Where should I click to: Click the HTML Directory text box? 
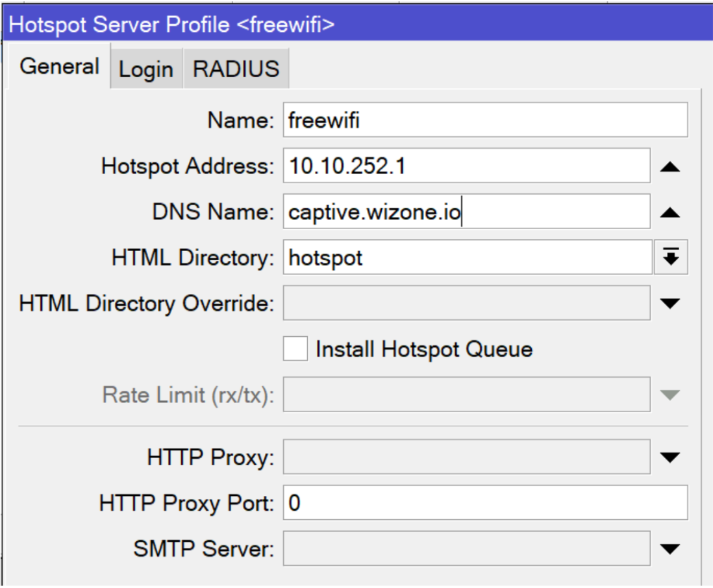(x=455, y=257)
